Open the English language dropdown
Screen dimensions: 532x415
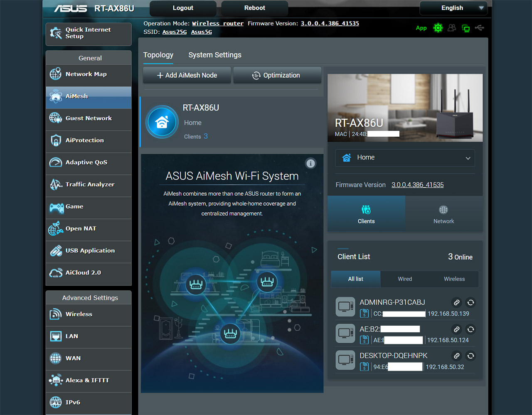pos(453,8)
